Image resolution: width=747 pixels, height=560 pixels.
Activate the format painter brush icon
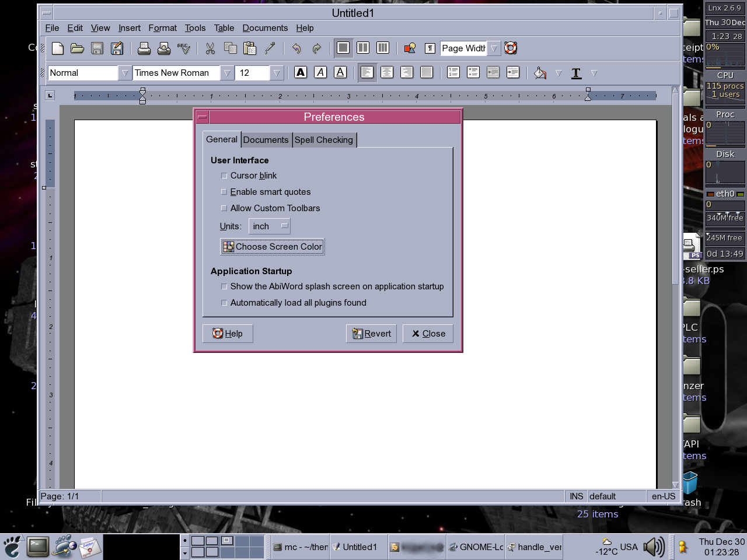point(270,48)
